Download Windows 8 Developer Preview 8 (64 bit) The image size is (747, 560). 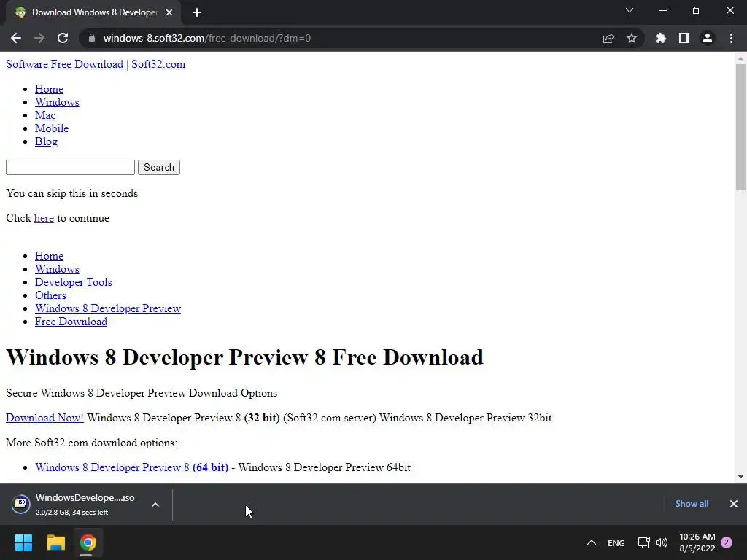(133, 467)
